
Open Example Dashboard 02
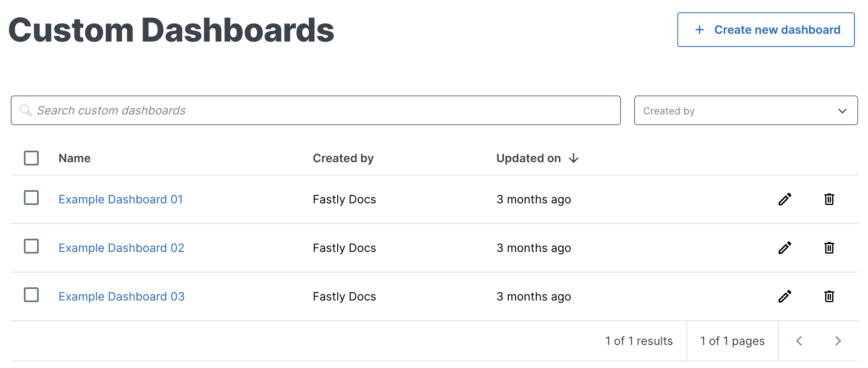[121, 247]
